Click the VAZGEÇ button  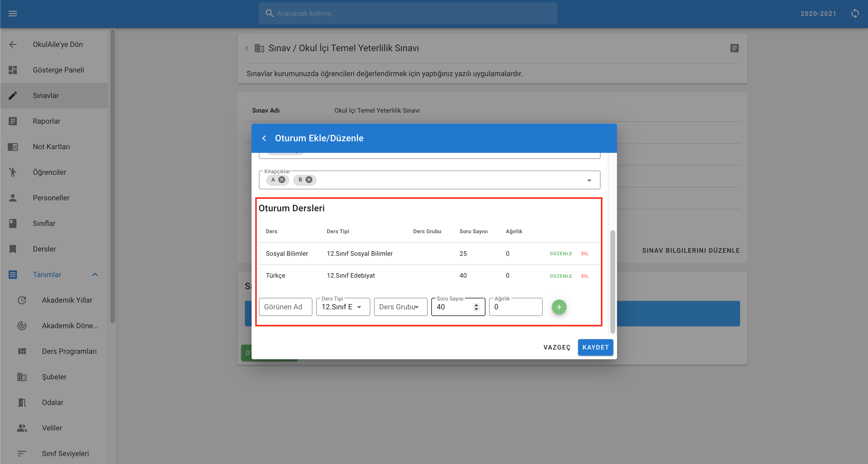pyautogui.click(x=557, y=347)
